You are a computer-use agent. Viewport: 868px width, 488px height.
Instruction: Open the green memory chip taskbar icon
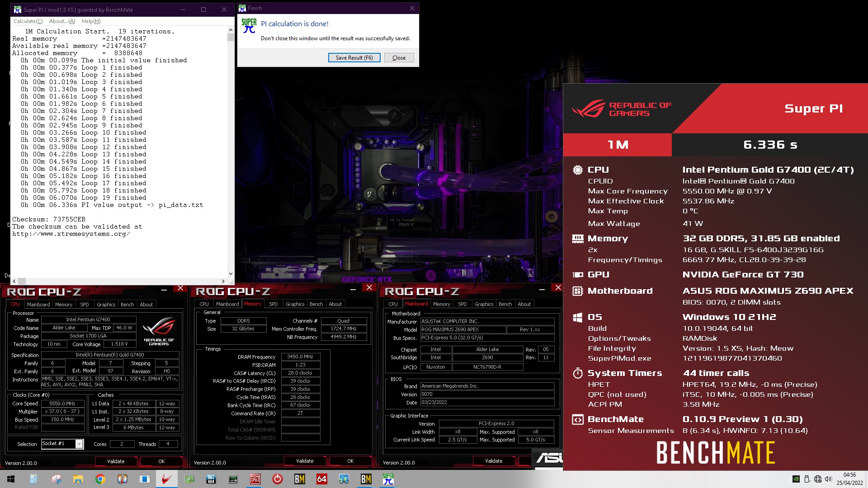click(x=233, y=479)
